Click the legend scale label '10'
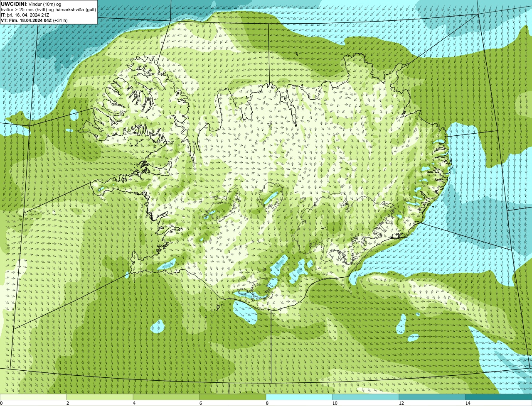 coord(335,403)
